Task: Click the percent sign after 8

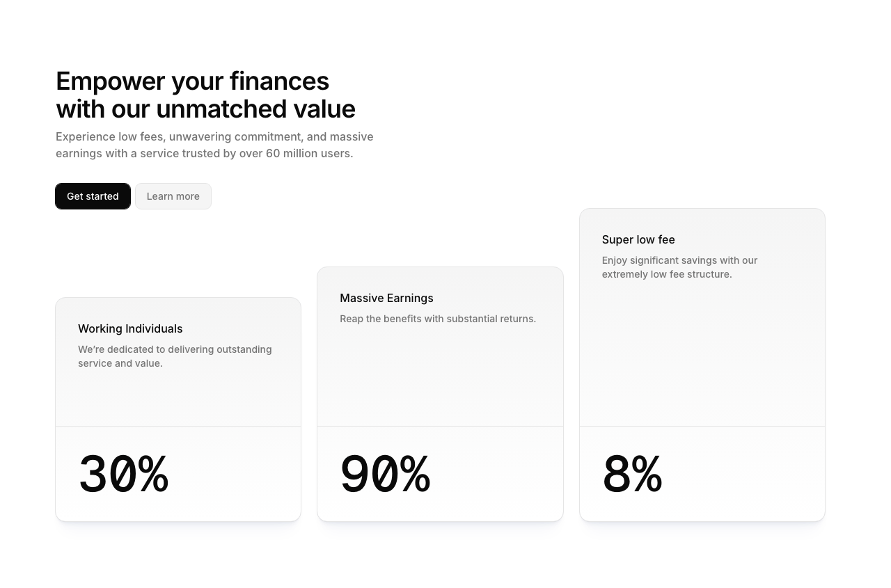Action: click(x=647, y=475)
